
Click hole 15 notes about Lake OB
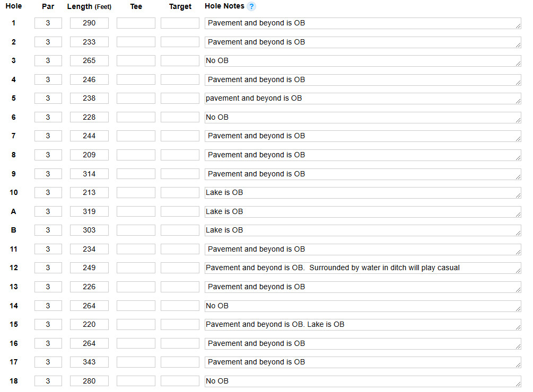pos(363,324)
